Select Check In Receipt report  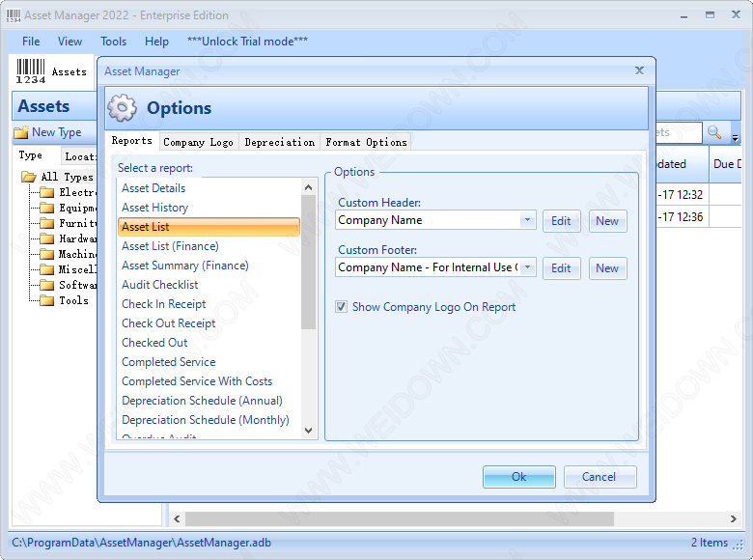[x=209, y=304]
